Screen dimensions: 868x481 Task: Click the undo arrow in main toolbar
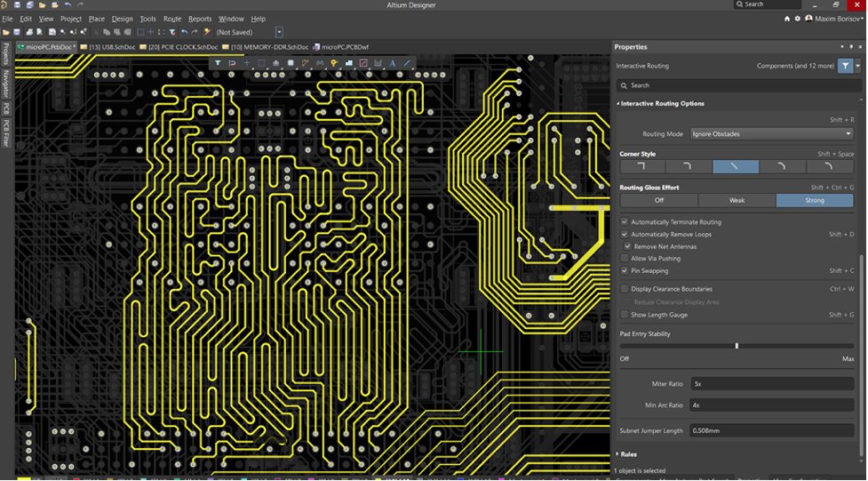point(184,32)
